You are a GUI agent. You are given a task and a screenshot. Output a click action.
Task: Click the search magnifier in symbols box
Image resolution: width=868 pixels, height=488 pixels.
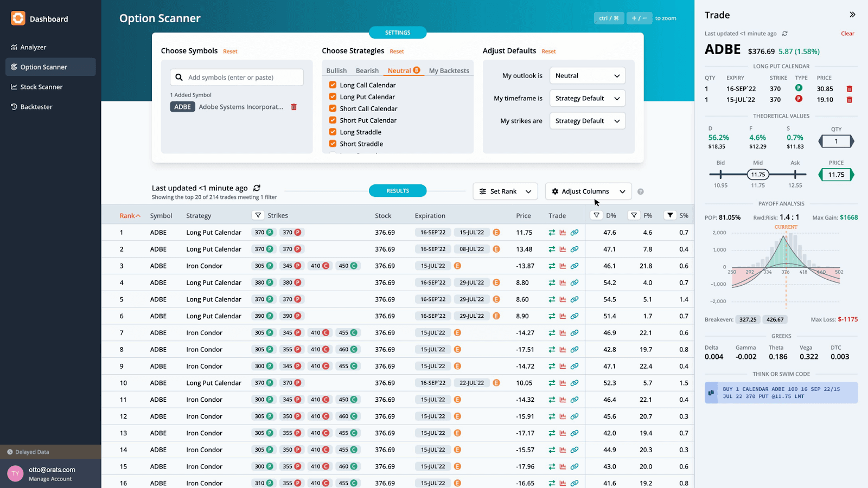179,78
